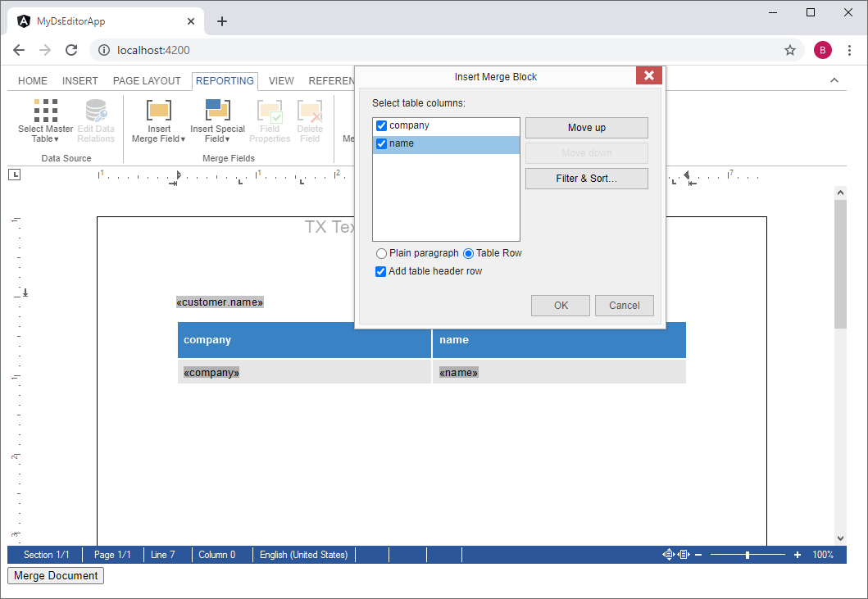
Task: Click the 100% zoom level
Action: [x=823, y=555]
